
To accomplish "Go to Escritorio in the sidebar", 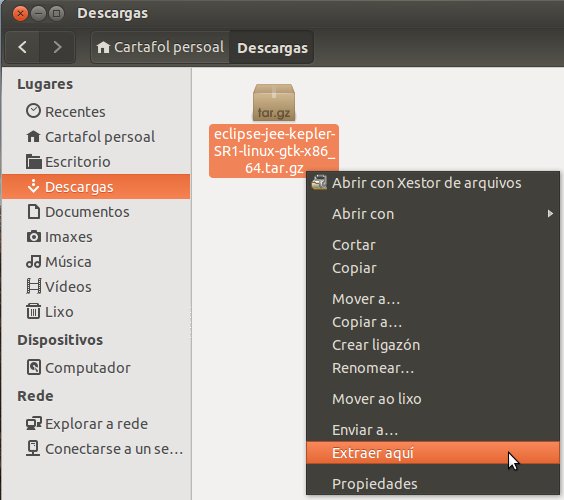I will click(x=96, y=162).
